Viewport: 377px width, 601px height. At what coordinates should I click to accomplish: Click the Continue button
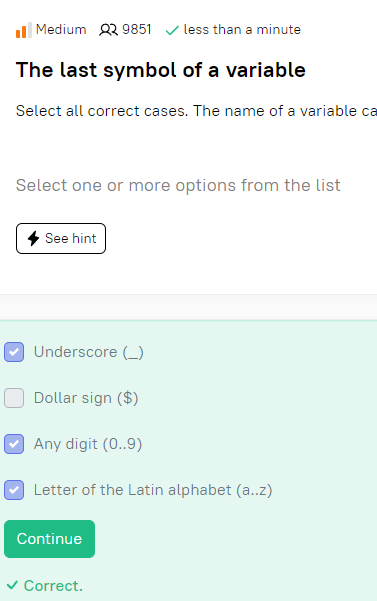pos(49,539)
